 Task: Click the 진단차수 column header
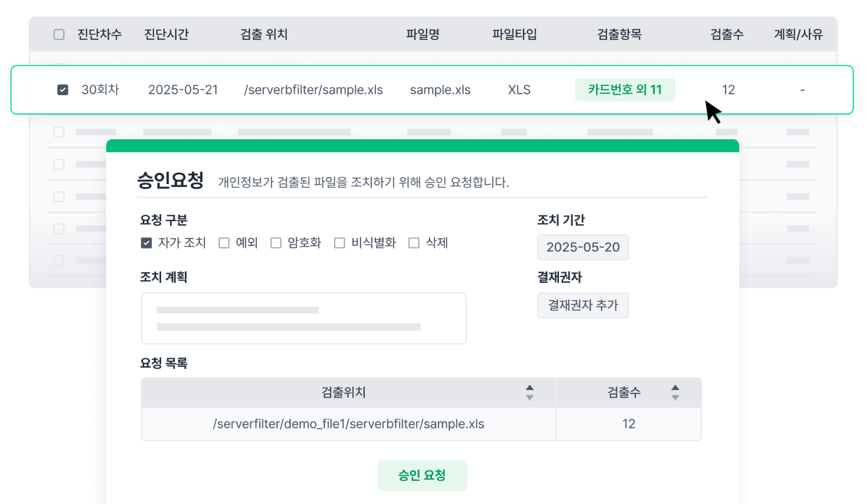[x=99, y=34]
